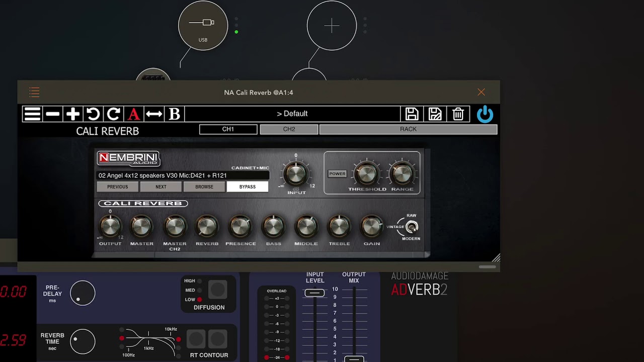Close the NA Cali Reverb window
644x362 pixels.
pos(481,92)
